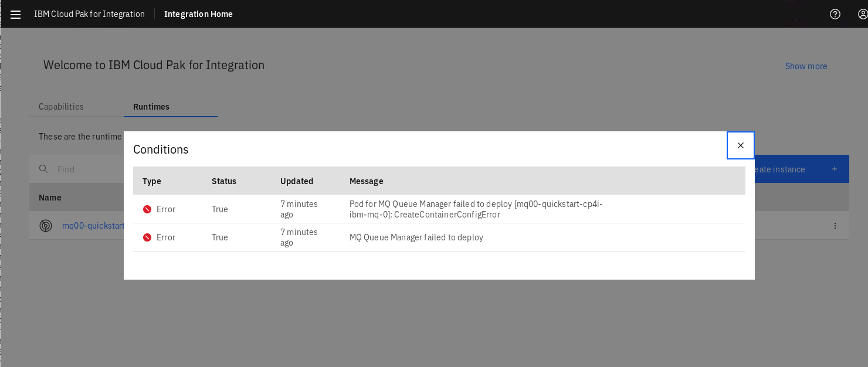Open the user profile icon
Viewport: 868px width, 367px height.
(863, 14)
